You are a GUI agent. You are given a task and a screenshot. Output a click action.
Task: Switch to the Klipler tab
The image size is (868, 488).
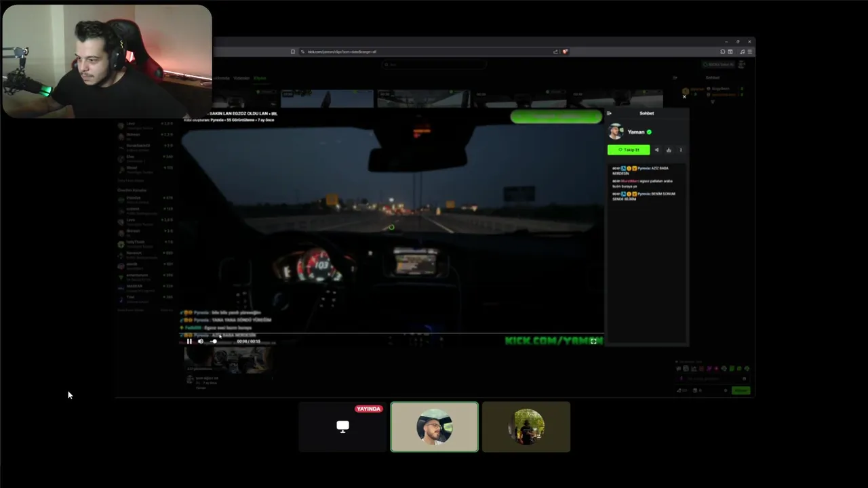[x=260, y=78]
